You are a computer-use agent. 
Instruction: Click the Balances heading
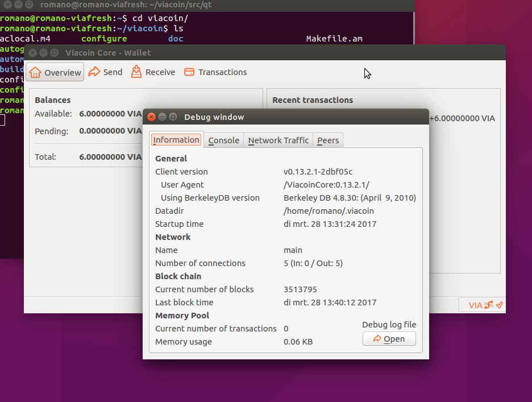pos(53,100)
